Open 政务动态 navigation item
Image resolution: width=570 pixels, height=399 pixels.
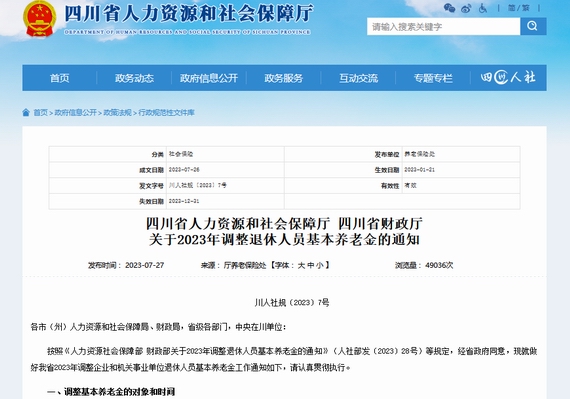click(x=135, y=78)
